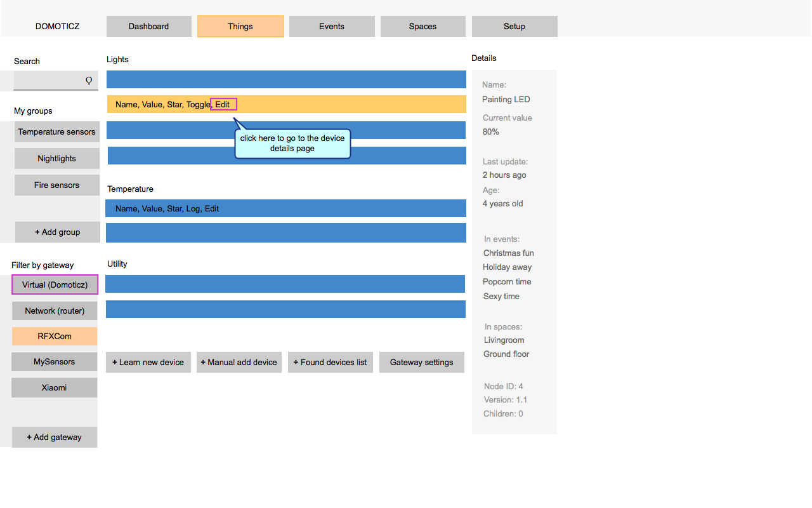Click + Manual add device
The height and width of the screenshot is (508, 812).
[x=239, y=363]
